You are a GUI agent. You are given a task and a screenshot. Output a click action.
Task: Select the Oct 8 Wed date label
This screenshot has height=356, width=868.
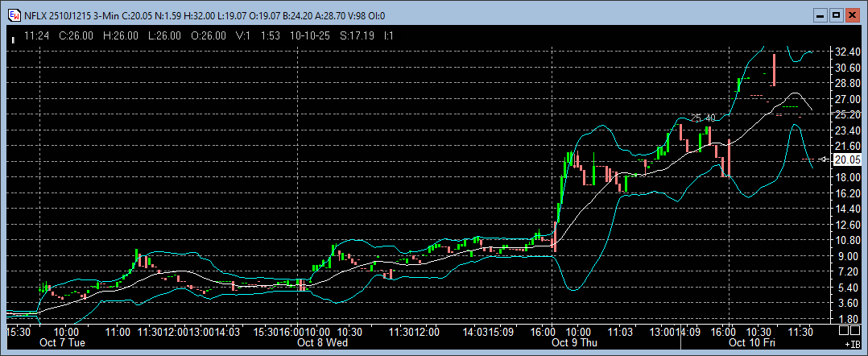coord(322,342)
